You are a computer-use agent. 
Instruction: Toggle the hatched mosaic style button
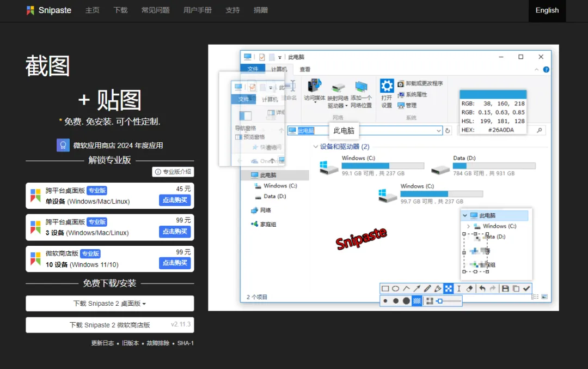417,301
